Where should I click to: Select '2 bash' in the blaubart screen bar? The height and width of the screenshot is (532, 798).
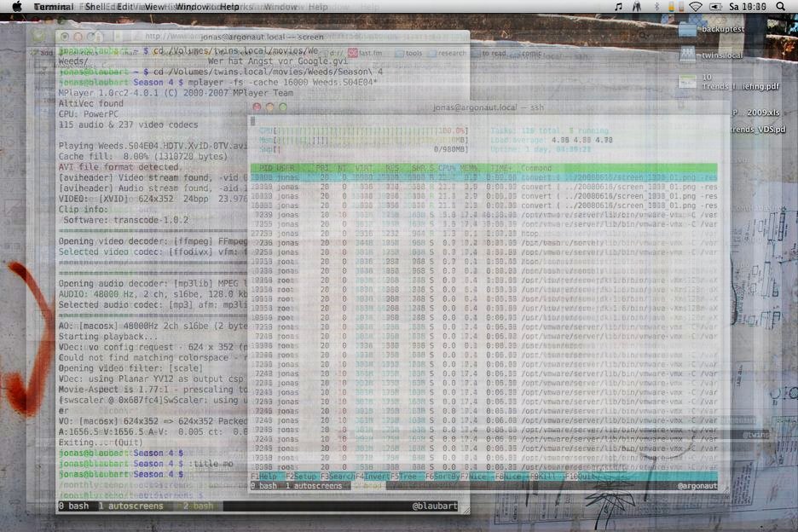click(198, 506)
